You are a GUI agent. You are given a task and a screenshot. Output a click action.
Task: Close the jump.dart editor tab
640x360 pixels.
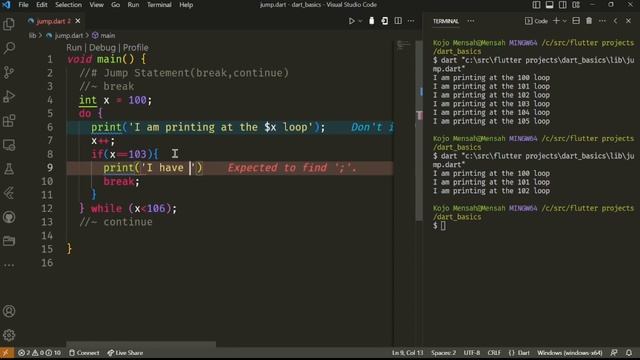78,21
